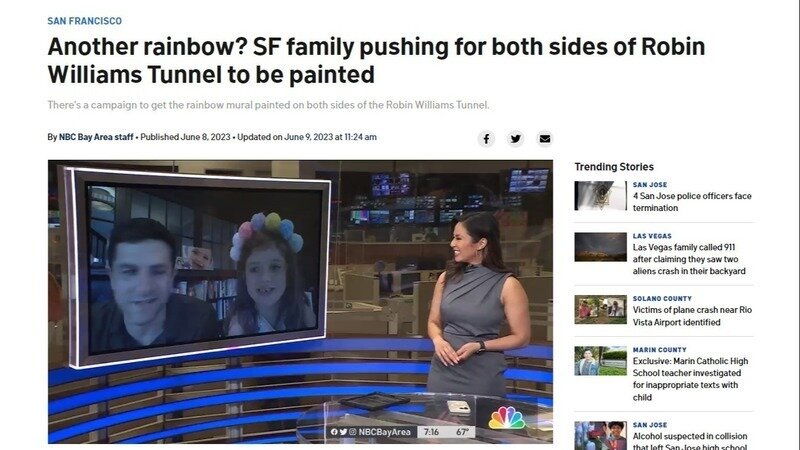
Task: Click the NBC peacock logo in video
Action: coord(507,418)
